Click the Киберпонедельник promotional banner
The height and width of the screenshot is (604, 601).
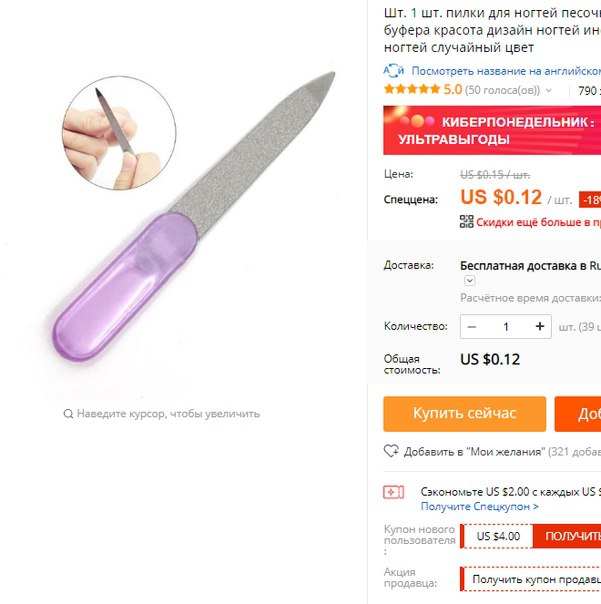point(492,130)
